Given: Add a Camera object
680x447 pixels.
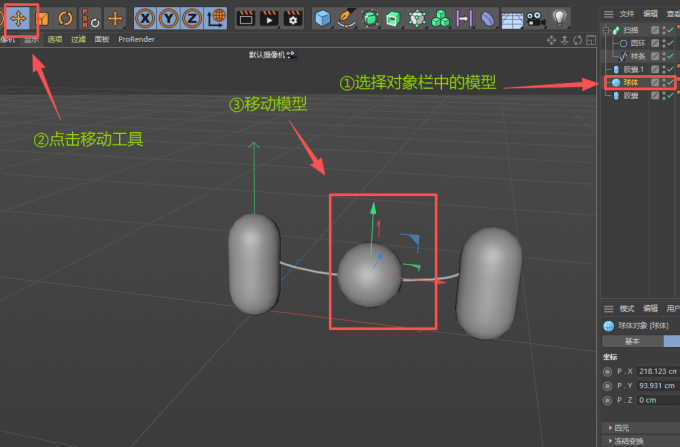Looking at the screenshot, I should (x=535, y=18).
